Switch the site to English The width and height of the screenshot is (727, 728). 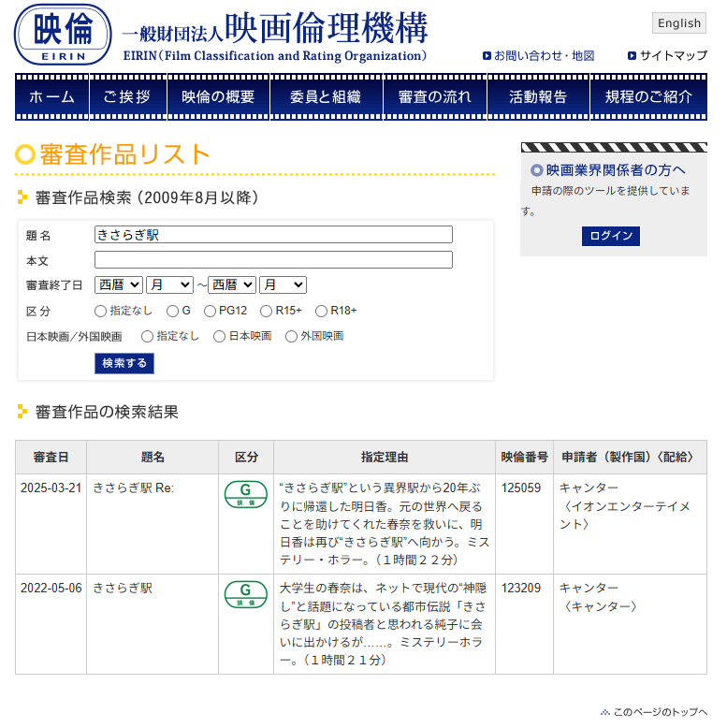click(679, 23)
